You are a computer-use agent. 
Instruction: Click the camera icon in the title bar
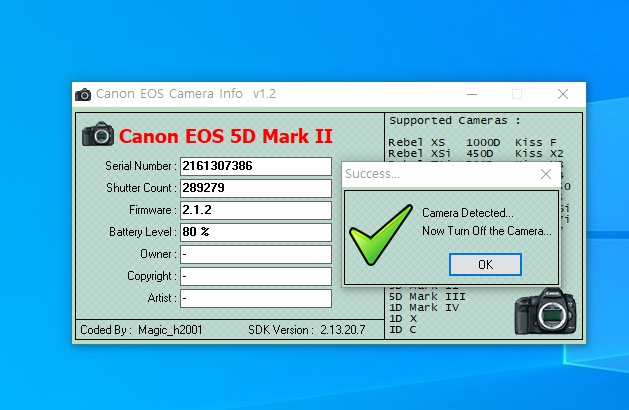(83, 94)
